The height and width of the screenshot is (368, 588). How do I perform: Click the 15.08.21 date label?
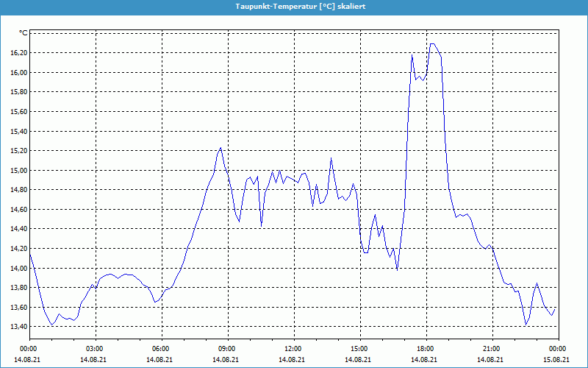tap(556, 360)
